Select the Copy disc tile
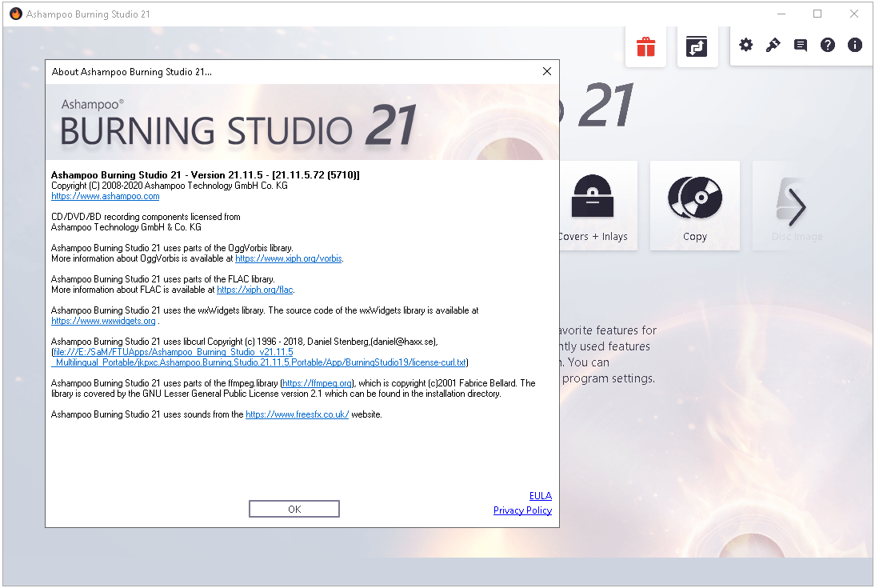 click(x=695, y=206)
